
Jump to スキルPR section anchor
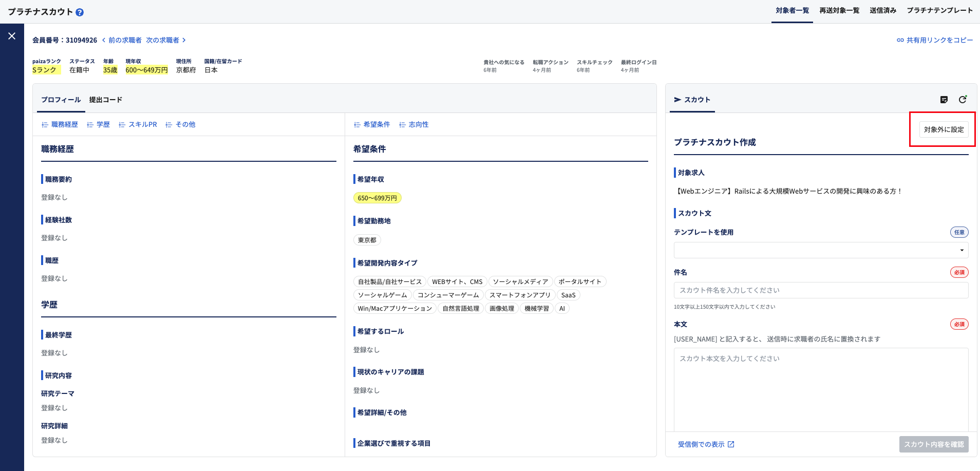[138, 124]
